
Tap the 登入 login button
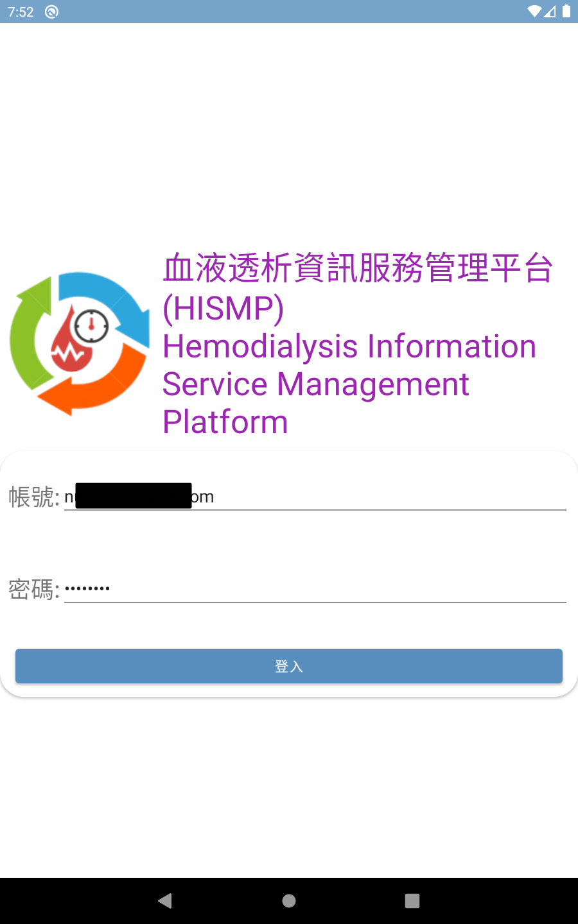[289, 666]
